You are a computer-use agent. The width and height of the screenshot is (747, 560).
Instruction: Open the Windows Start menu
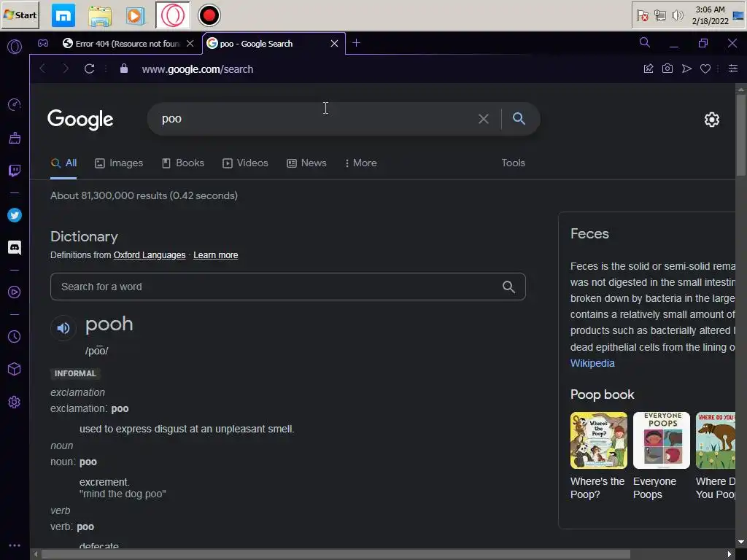pyautogui.click(x=20, y=15)
